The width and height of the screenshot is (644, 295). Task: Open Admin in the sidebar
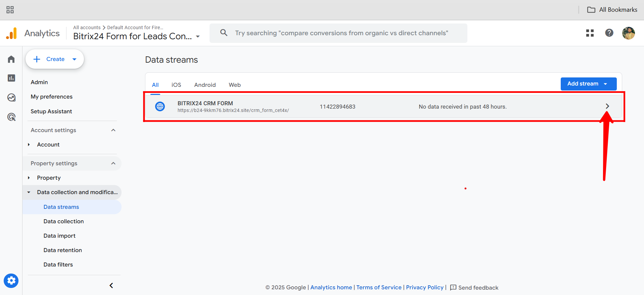click(39, 82)
